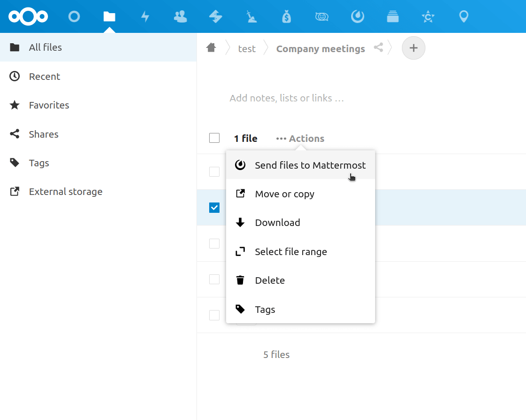Open the Cospend money bag icon
The width and height of the screenshot is (526, 420).
pyautogui.click(x=286, y=16)
